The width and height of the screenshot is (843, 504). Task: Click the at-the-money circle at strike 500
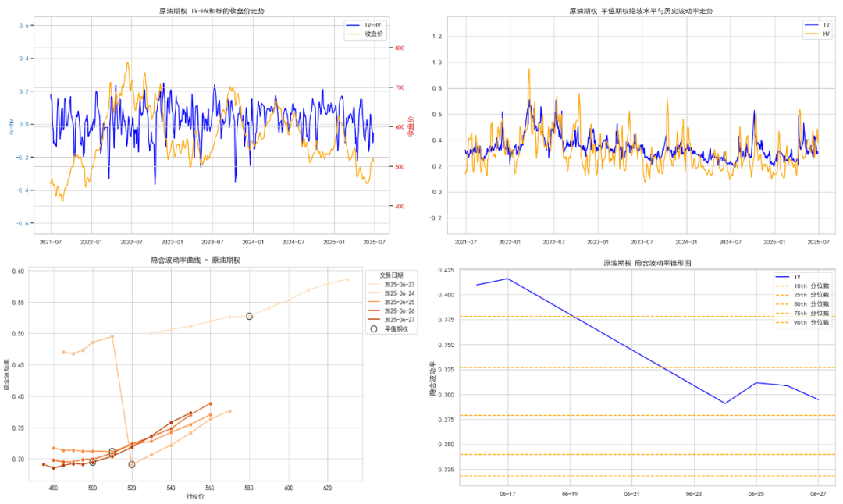pyautogui.click(x=92, y=462)
